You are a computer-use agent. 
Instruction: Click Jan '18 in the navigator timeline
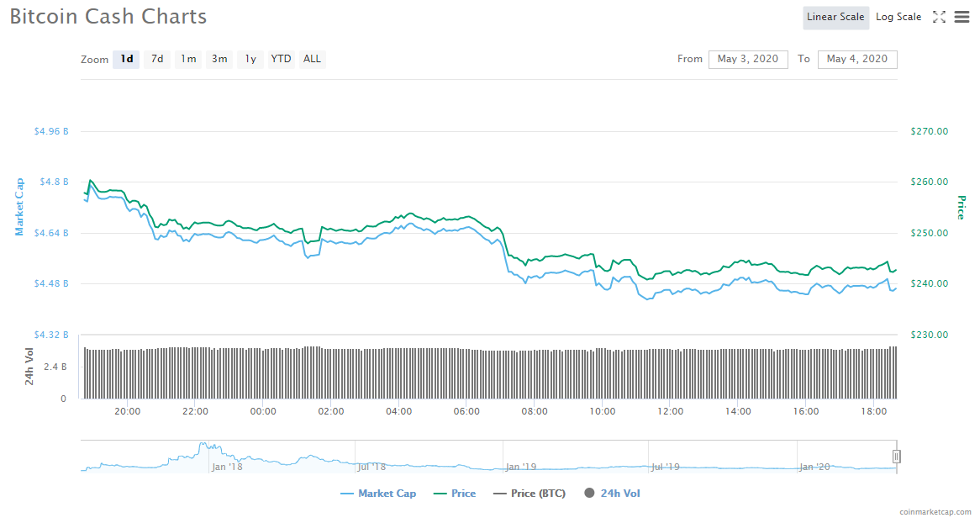227,467
